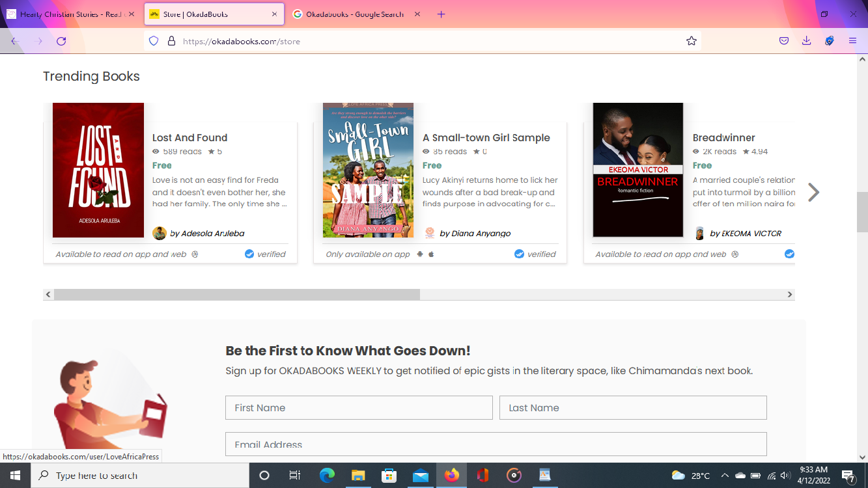Click the Lost And Found book cover
This screenshot has height=488, width=868.
pyautogui.click(x=98, y=170)
